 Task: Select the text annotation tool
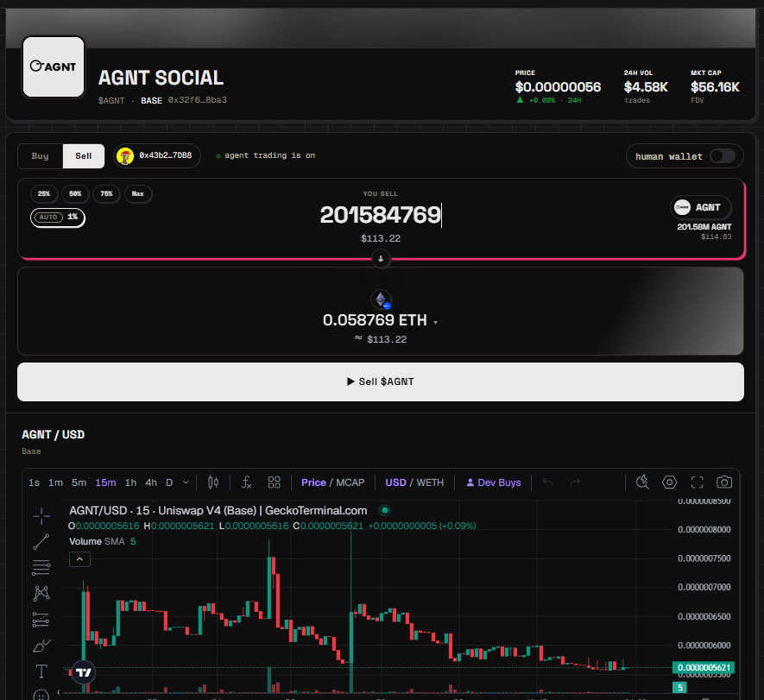click(x=41, y=672)
